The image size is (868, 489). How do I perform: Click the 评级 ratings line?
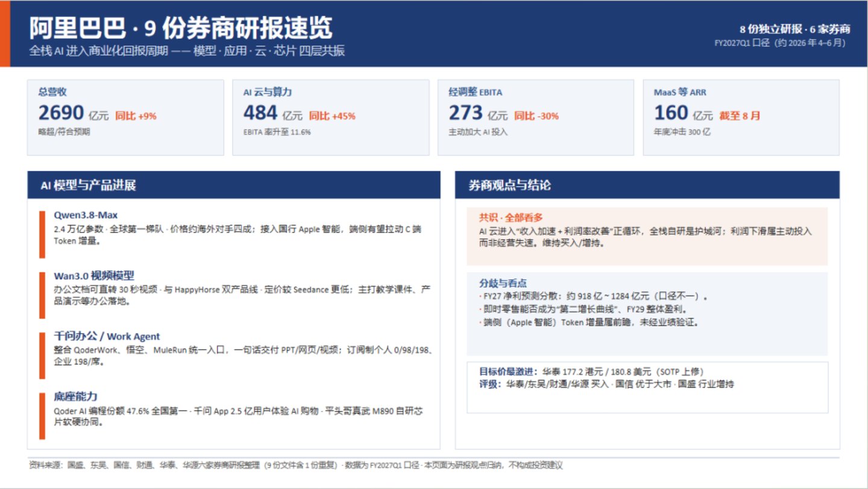click(x=606, y=384)
